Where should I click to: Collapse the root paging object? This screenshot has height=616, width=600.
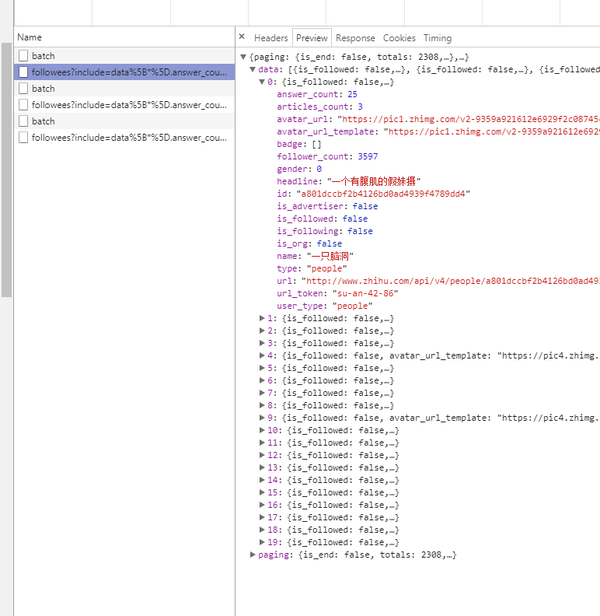coord(243,57)
